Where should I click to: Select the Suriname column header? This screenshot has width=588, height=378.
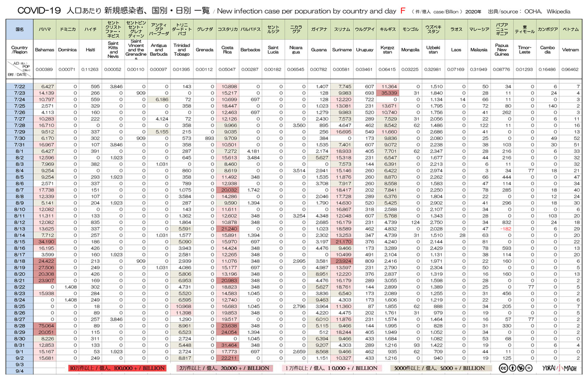click(342, 50)
